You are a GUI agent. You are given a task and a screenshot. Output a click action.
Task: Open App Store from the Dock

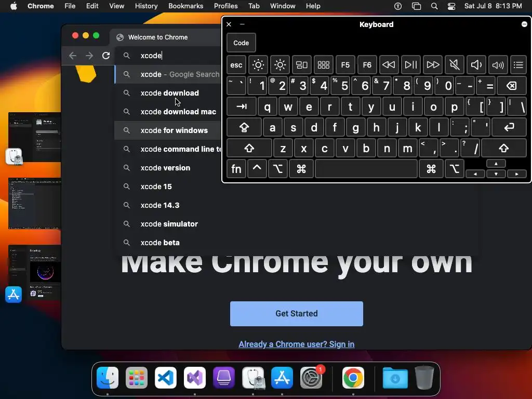pyautogui.click(x=282, y=378)
